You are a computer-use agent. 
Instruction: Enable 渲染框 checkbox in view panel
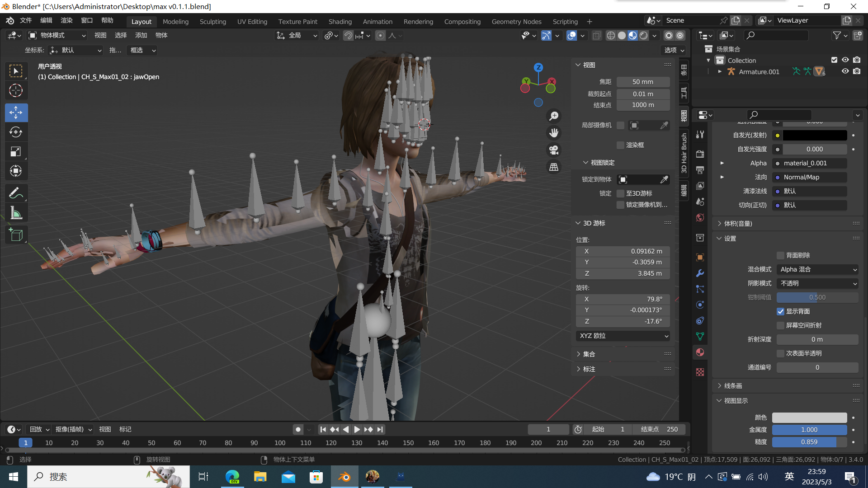(x=620, y=145)
